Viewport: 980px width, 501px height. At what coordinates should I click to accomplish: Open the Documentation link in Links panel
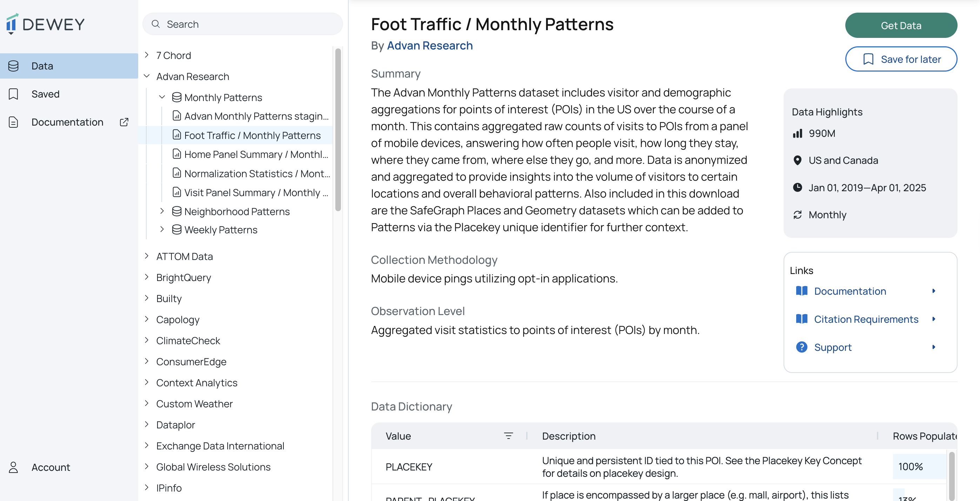pos(866,291)
